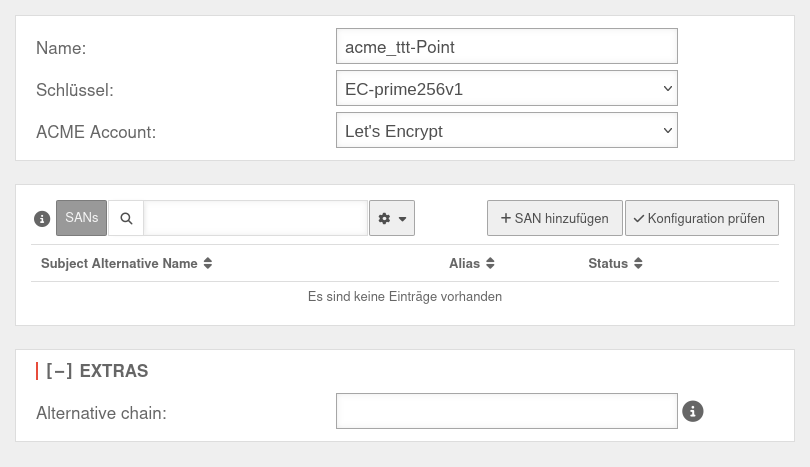This screenshot has height=467, width=810.
Task: Click the Subject Alternative Name column header
Action: [x=119, y=264]
